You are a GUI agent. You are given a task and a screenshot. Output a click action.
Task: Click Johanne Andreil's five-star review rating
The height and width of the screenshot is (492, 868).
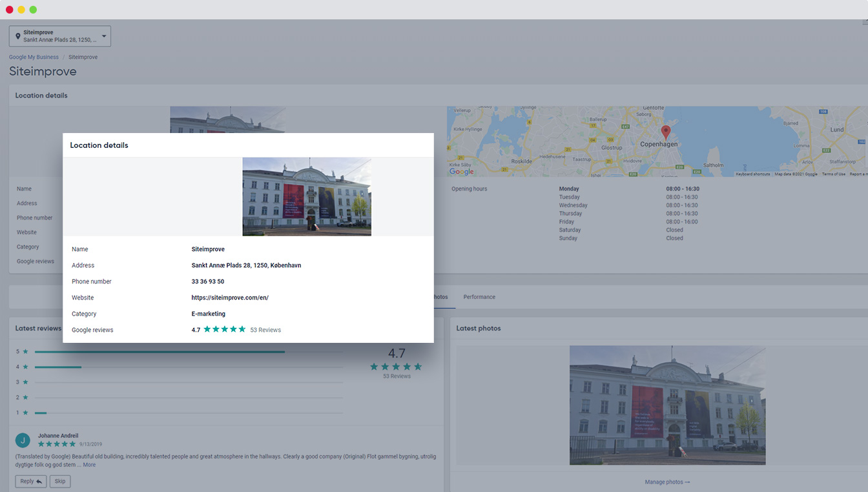57,444
